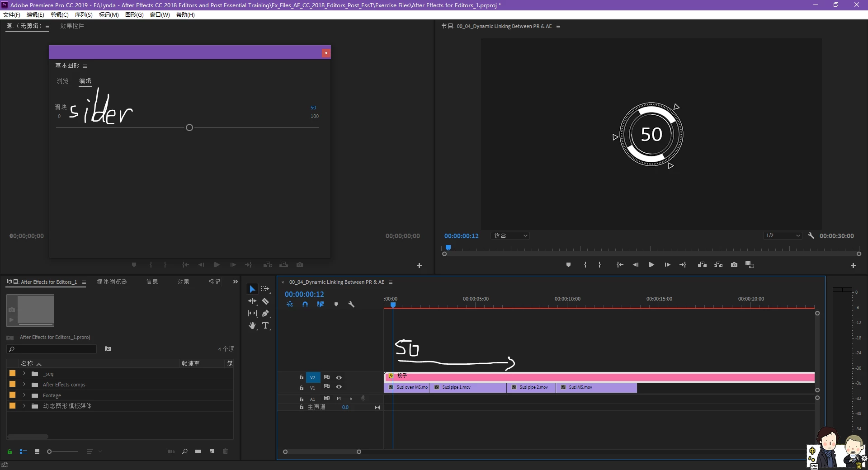The height and width of the screenshot is (470, 868).
Task: Expand the _seq bin
Action: (x=24, y=374)
